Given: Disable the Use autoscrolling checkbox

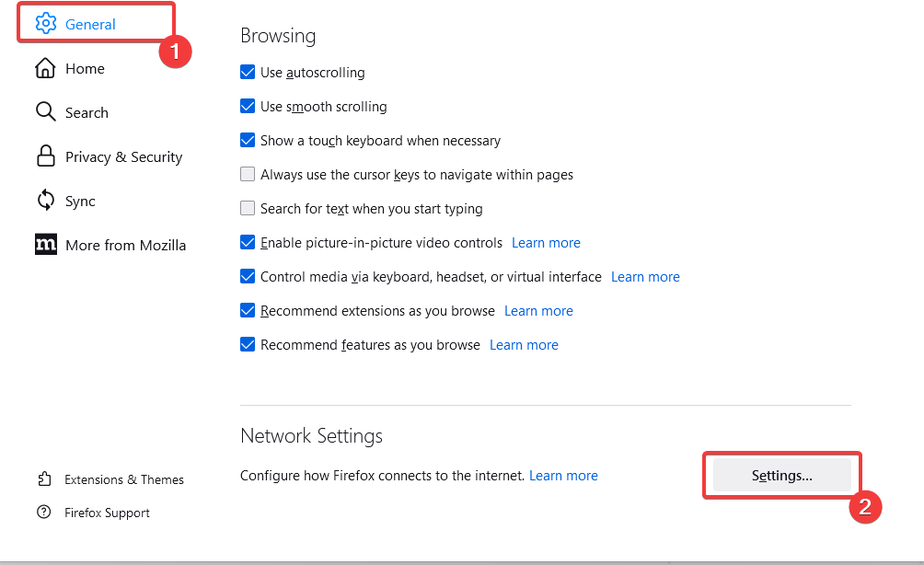Looking at the screenshot, I should [248, 73].
